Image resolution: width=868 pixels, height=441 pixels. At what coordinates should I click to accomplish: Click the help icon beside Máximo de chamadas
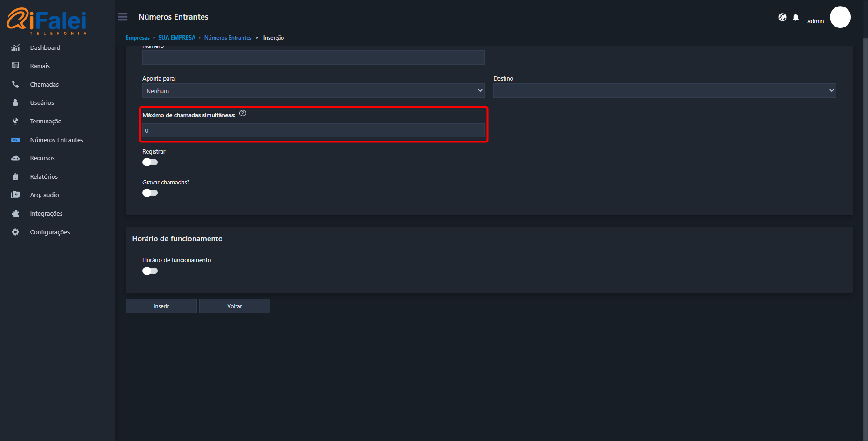(x=242, y=114)
